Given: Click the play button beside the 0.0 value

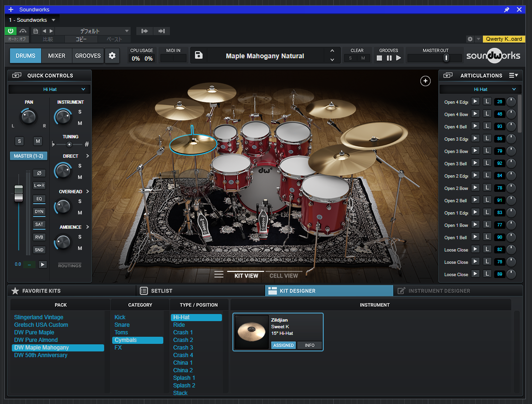Looking at the screenshot, I should click(43, 264).
